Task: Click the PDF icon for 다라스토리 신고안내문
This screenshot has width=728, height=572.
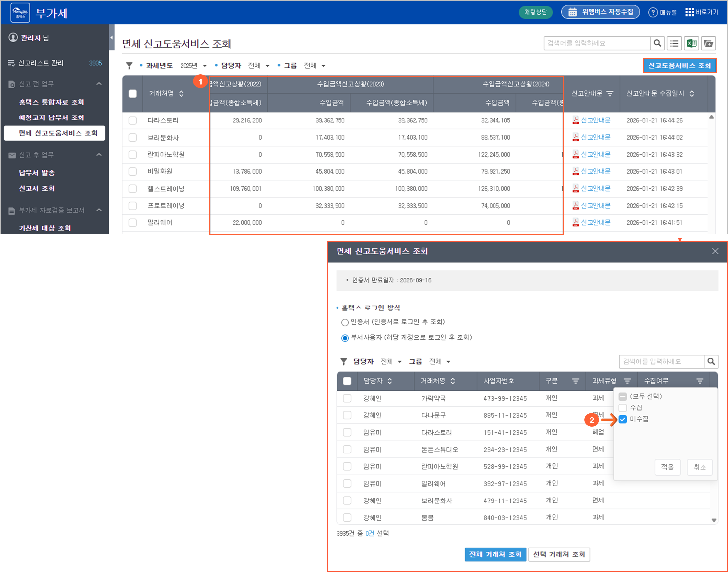Action: pyautogui.click(x=575, y=120)
